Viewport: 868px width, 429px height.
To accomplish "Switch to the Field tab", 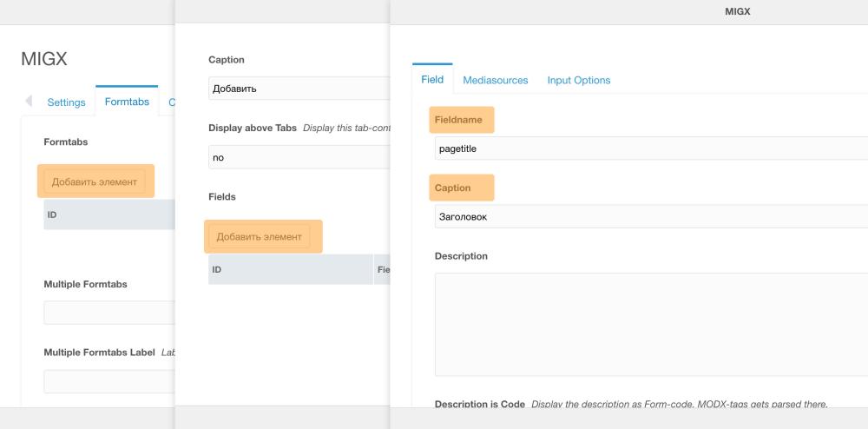I will (432, 79).
